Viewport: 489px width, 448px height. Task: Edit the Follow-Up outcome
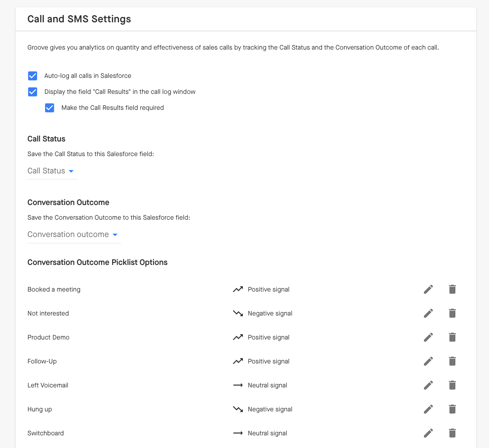pyautogui.click(x=428, y=361)
